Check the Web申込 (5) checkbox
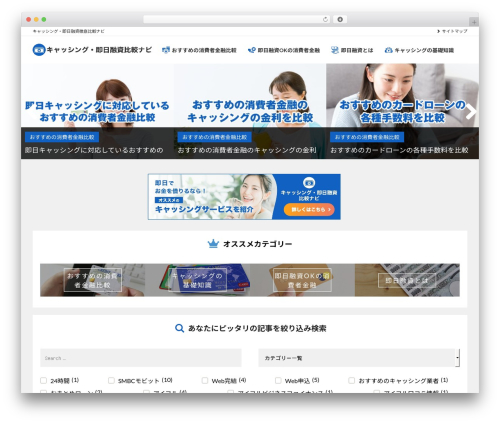This screenshot has width=500, height=423. click(x=278, y=380)
